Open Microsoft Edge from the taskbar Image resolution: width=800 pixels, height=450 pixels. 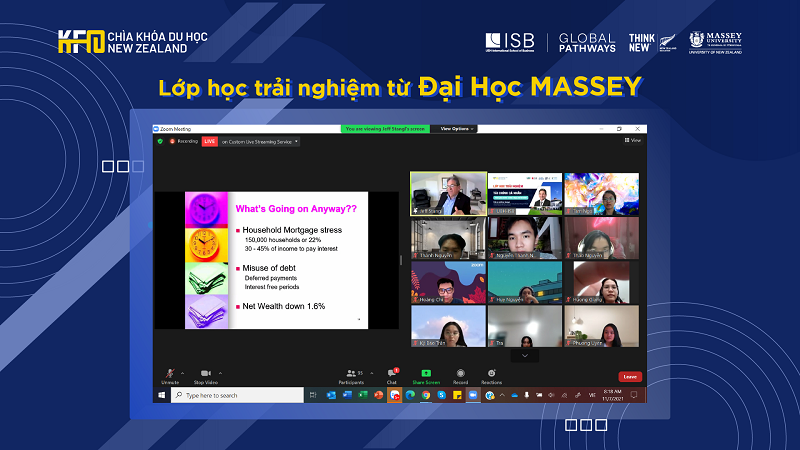[410, 395]
